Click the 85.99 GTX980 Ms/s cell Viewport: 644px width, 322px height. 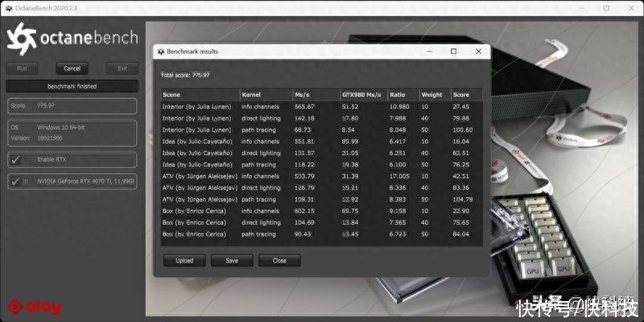351,142
